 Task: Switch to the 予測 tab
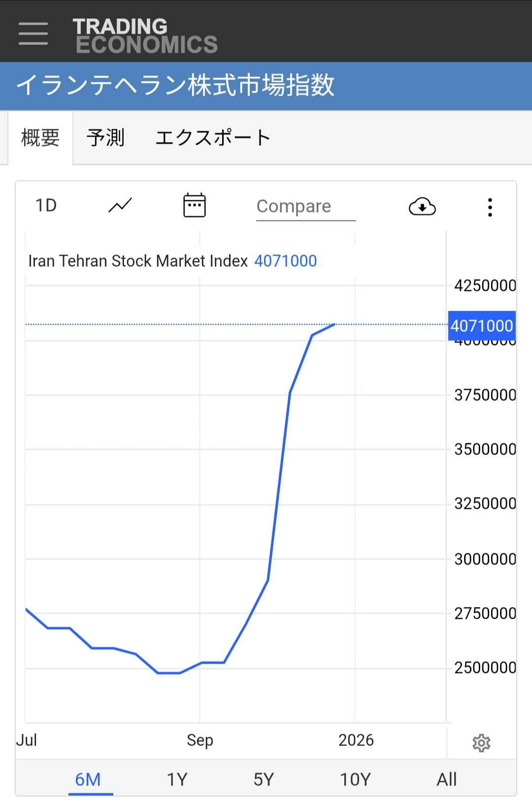[x=105, y=138]
